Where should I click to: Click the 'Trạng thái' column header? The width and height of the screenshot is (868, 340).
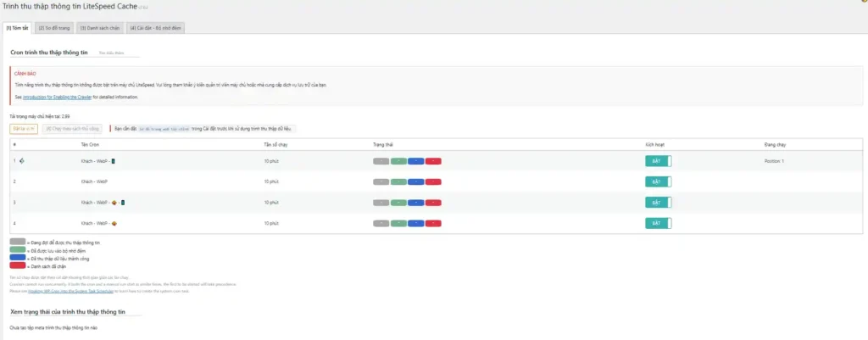(382, 144)
